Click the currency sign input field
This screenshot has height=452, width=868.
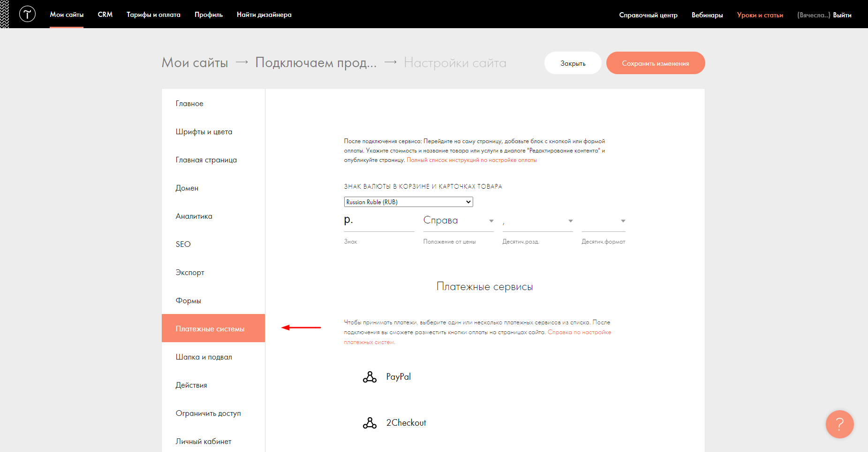pyautogui.click(x=379, y=221)
